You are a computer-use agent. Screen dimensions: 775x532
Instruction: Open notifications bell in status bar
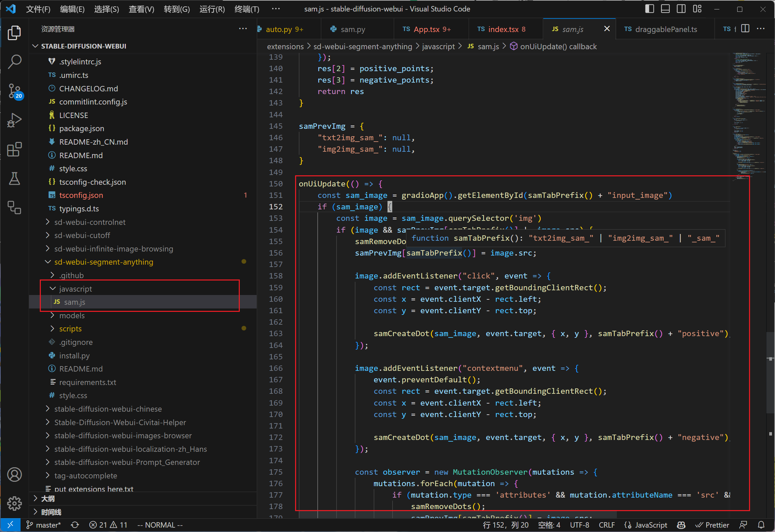click(761, 525)
